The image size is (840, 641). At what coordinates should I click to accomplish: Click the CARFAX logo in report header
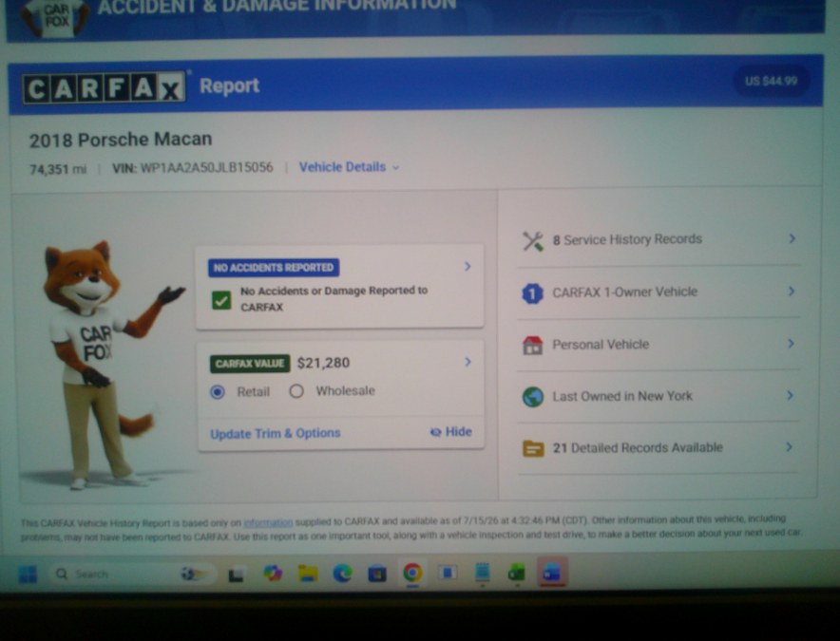click(104, 88)
